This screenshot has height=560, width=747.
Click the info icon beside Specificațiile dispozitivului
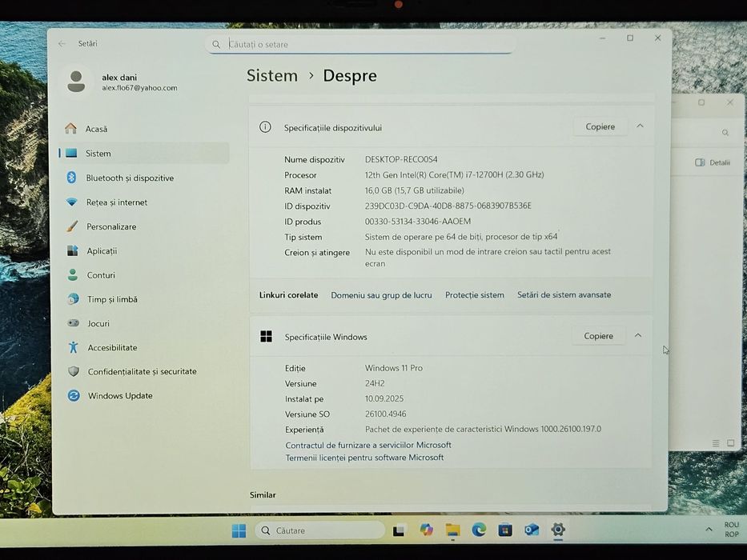pyautogui.click(x=265, y=127)
